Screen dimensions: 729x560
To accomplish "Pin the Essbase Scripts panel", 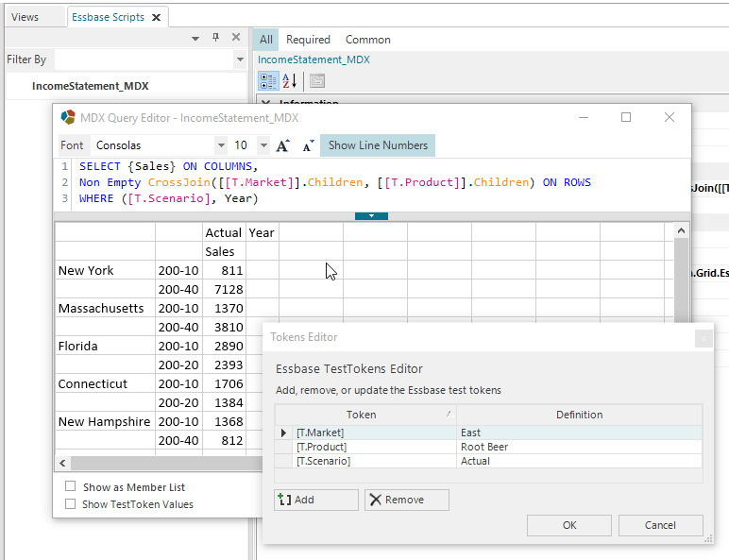I will point(215,37).
